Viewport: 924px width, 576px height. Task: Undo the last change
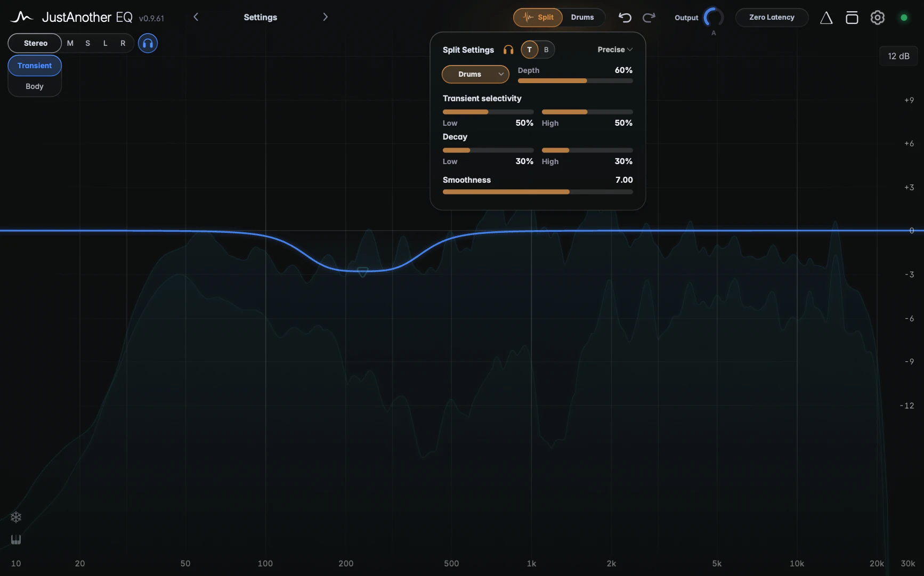pos(625,18)
